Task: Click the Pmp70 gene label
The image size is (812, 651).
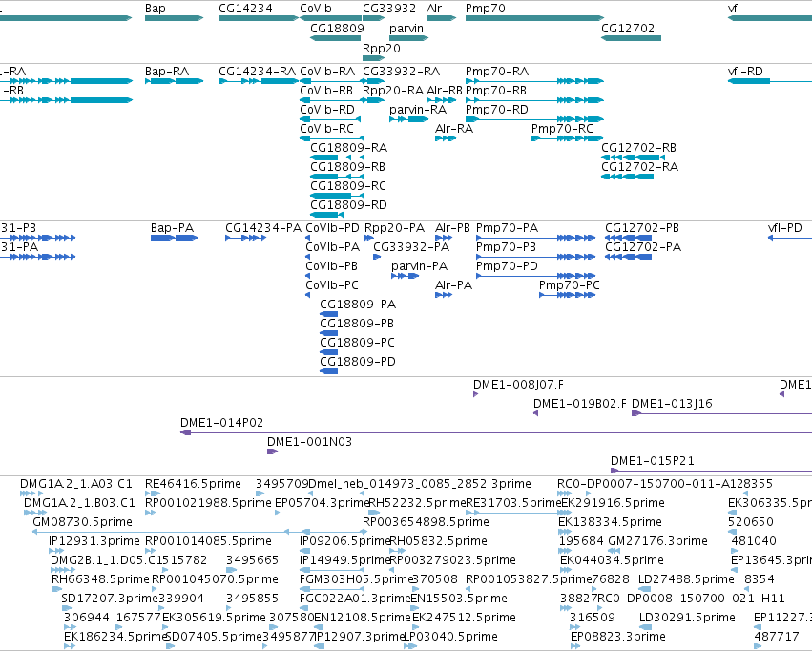Action: (x=486, y=9)
